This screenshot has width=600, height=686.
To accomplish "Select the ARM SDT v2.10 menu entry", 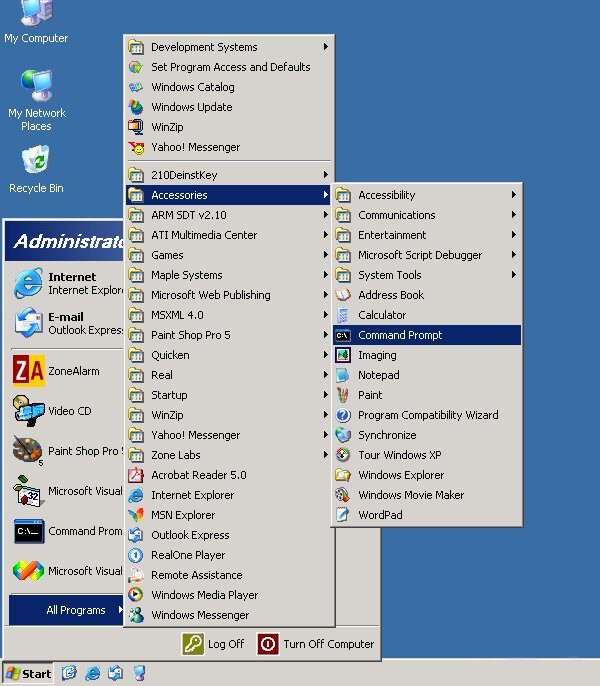I will 228,215.
